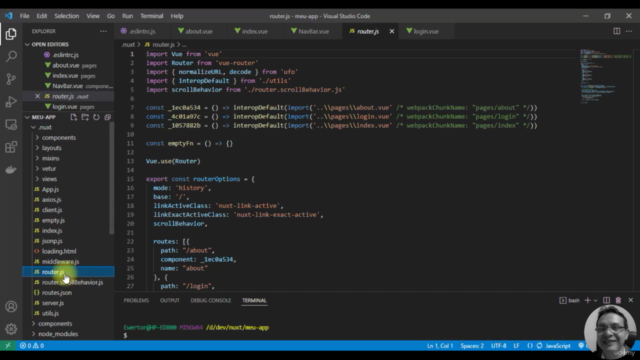
Task: Open the Search view in activity bar
Action: point(11,56)
